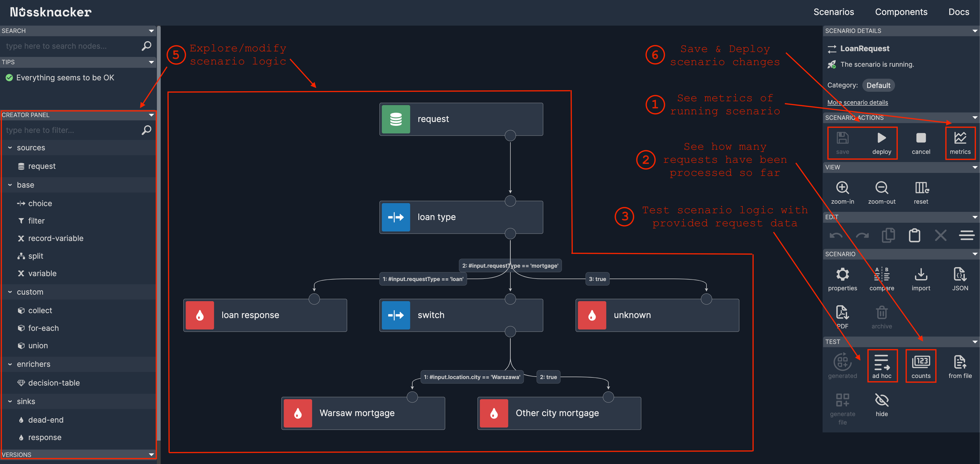Image resolution: width=980 pixels, height=464 pixels.
Task: Open the Docs menu item
Action: (959, 12)
